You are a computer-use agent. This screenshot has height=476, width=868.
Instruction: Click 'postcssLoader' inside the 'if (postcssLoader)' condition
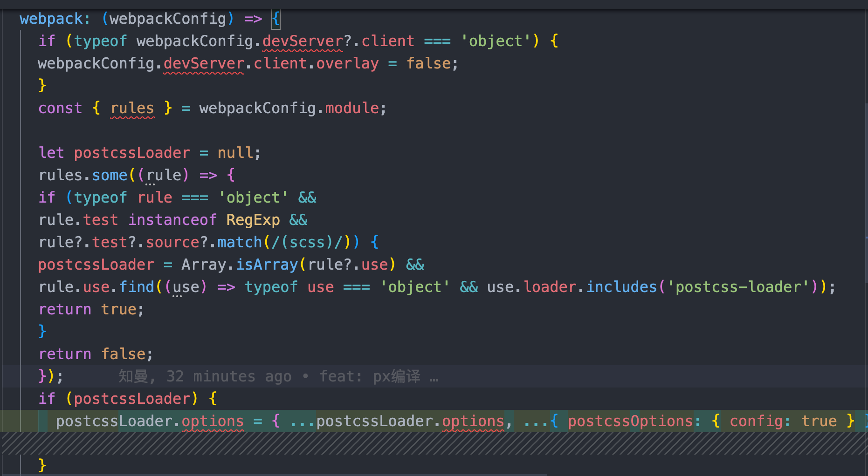[132, 399]
